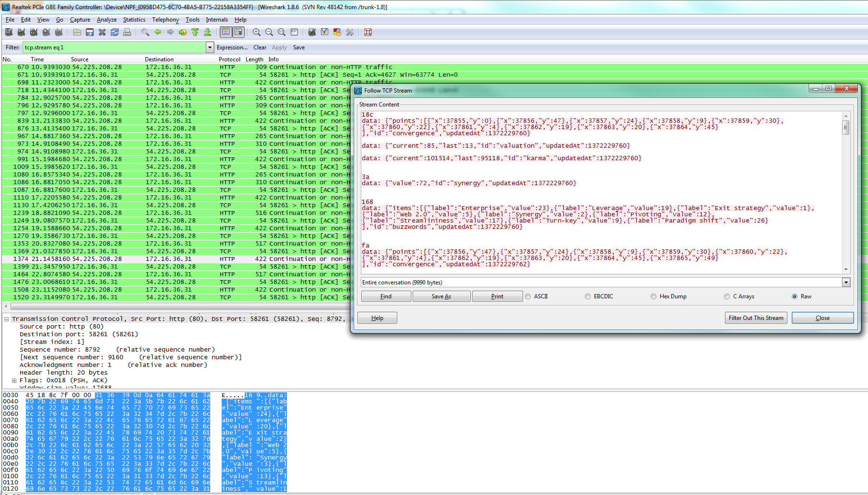Reload the capture file icon
The image size is (868, 495).
coord(115,32)
